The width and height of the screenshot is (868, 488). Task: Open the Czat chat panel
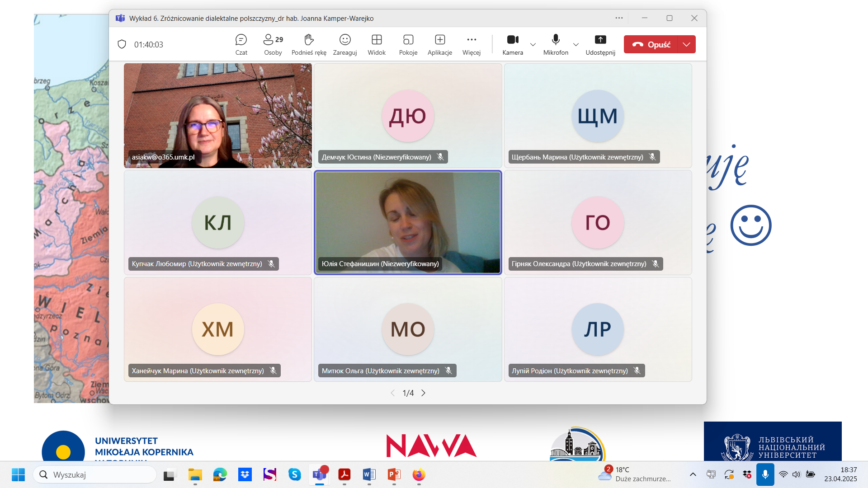pyautogui.click(x=241, y=44)
